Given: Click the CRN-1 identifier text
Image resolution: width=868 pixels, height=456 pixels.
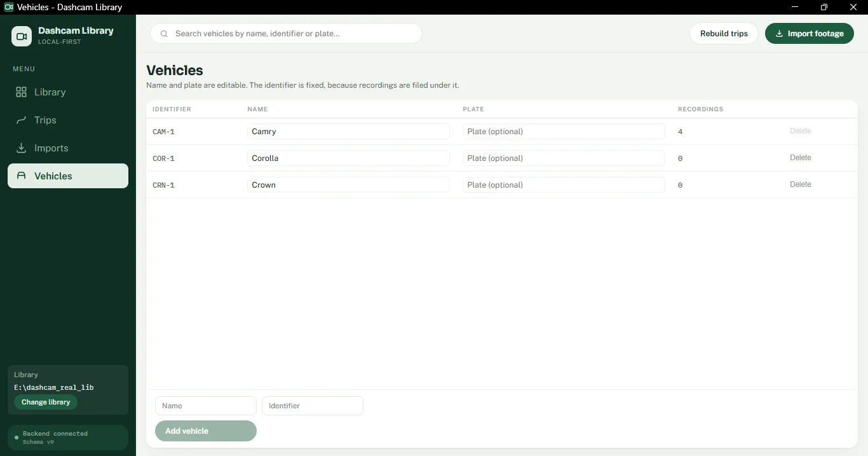Looking at the screenshot, I should (163, 186).
